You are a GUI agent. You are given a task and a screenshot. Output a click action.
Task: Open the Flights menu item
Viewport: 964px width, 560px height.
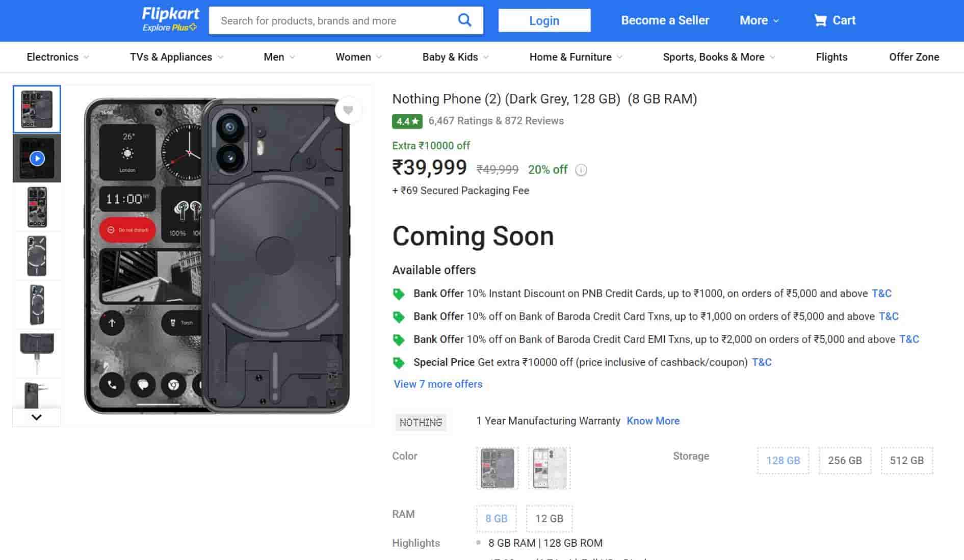(831, 57)
